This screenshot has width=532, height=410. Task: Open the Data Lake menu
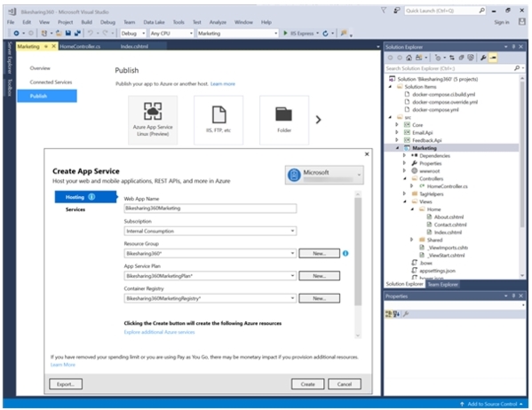coord(154,22)
